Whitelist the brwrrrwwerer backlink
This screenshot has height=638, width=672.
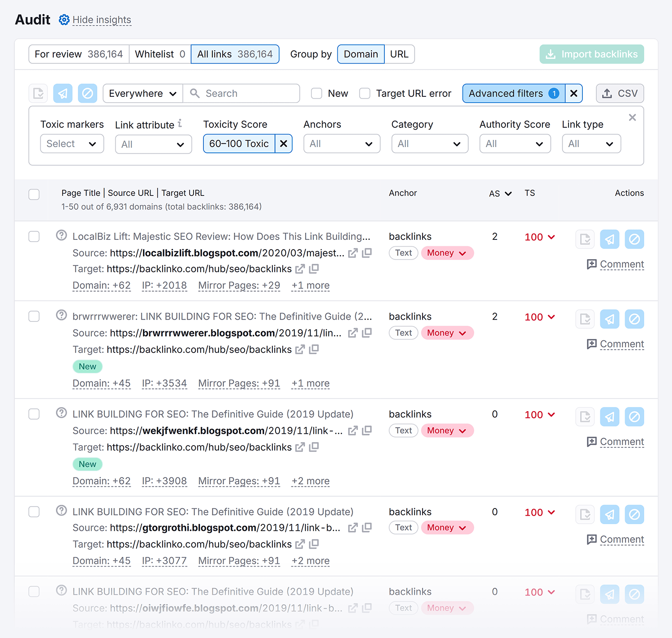pos(585,319)
